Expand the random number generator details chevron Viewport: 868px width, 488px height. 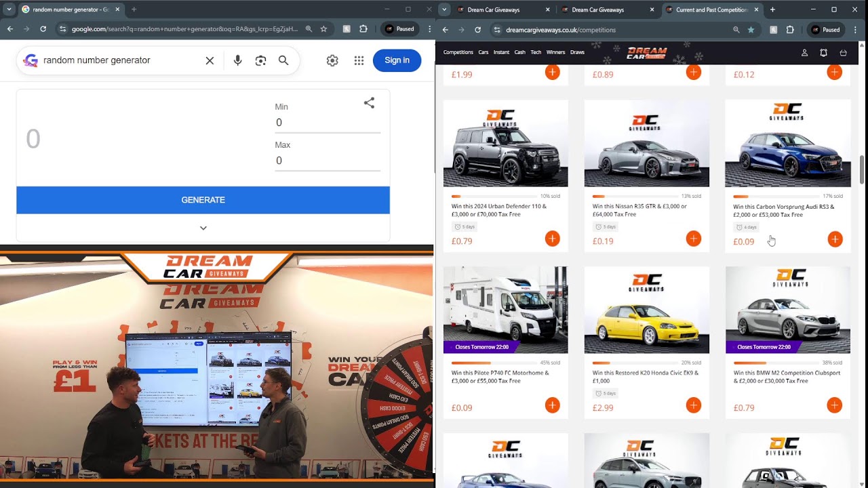(x=203, y=228)
